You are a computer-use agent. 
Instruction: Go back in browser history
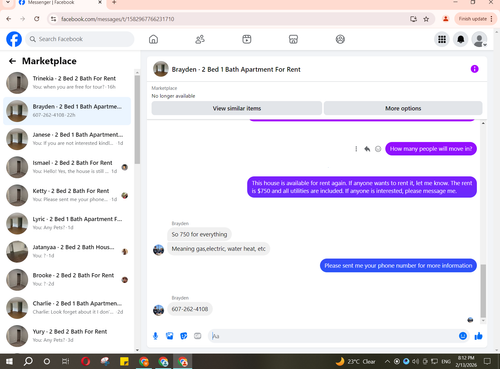9,19
